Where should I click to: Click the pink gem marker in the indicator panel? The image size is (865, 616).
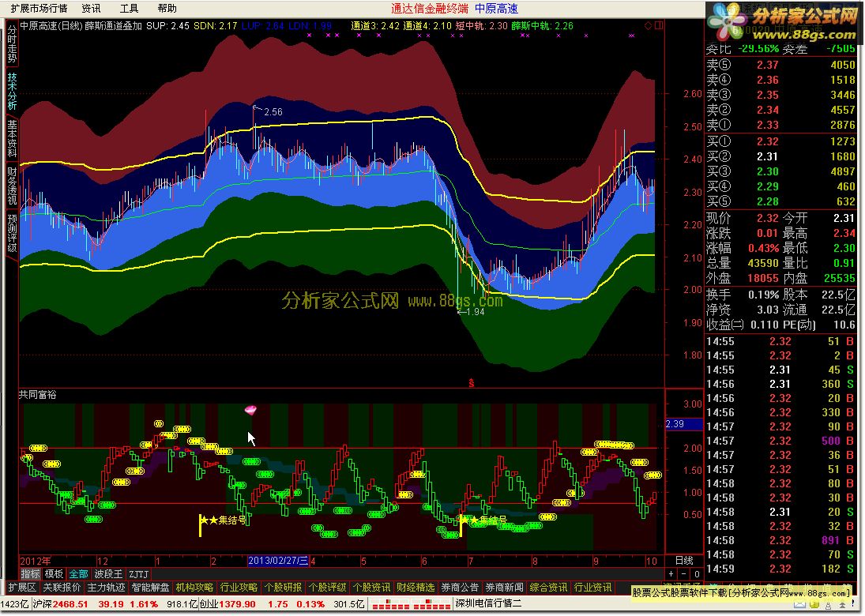click(250, 410)
